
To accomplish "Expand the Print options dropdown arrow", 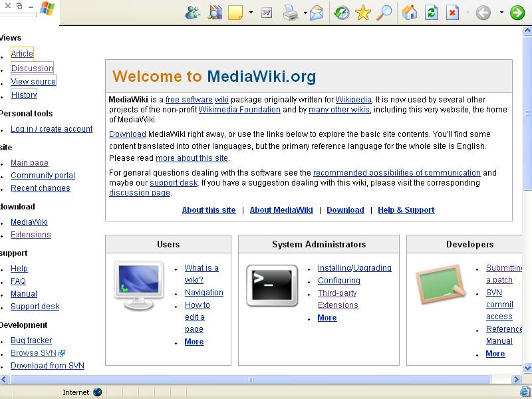I will [305, 13].
